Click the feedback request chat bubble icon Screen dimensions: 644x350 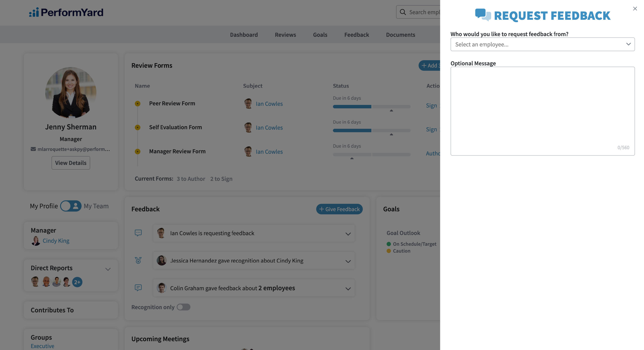(x=138, y=233)
